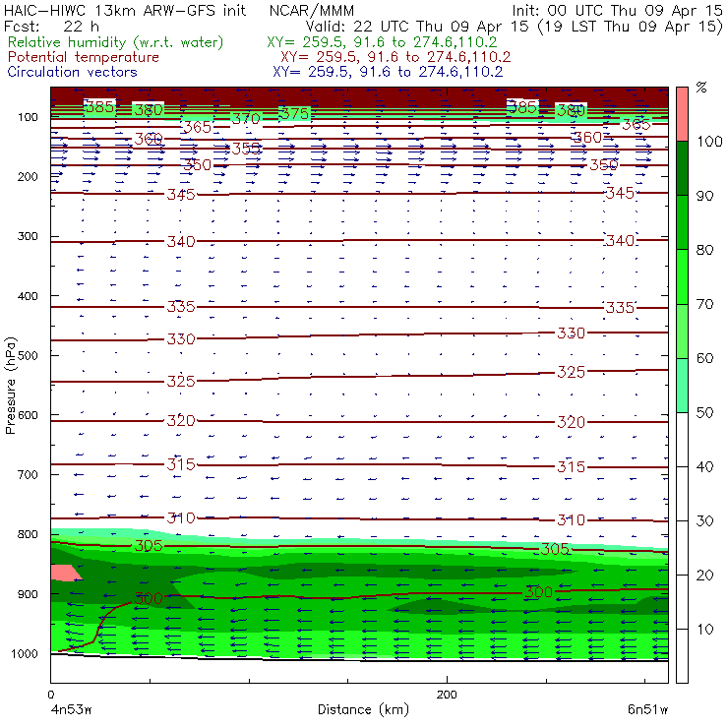The height and width of the screenshot is (728, 728).
Task: Click the "30" color bar label
Action: click(x=704, y=521)
